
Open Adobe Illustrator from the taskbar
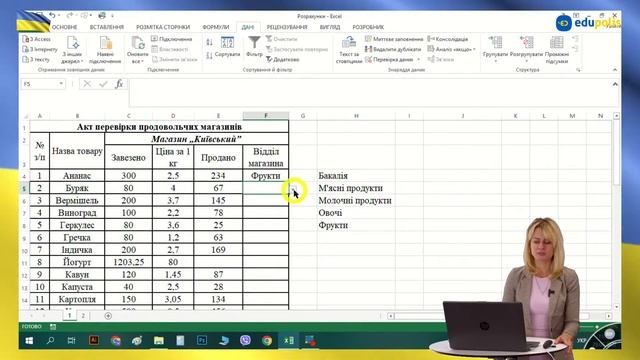(x=94, y=340)
